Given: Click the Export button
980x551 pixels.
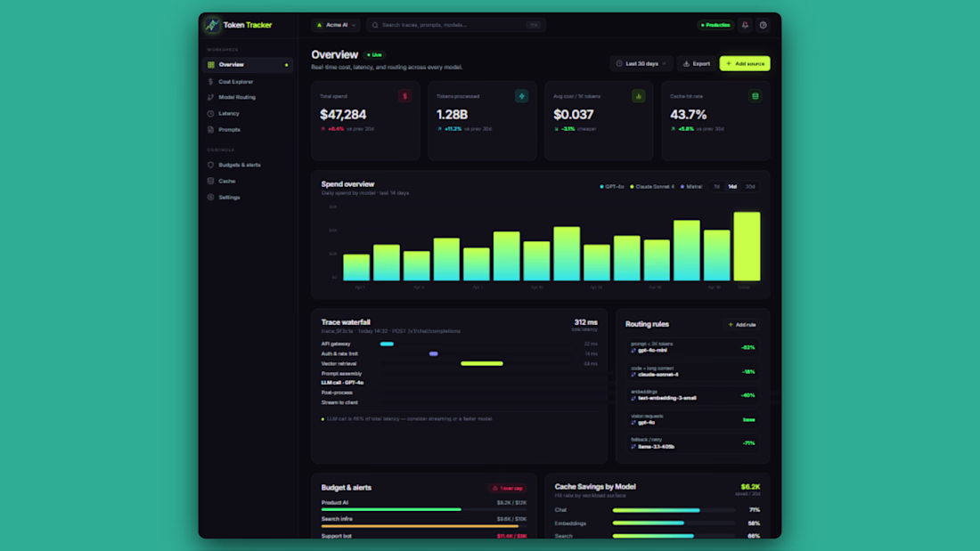Looking at the screenshot, I should [697, 63].
